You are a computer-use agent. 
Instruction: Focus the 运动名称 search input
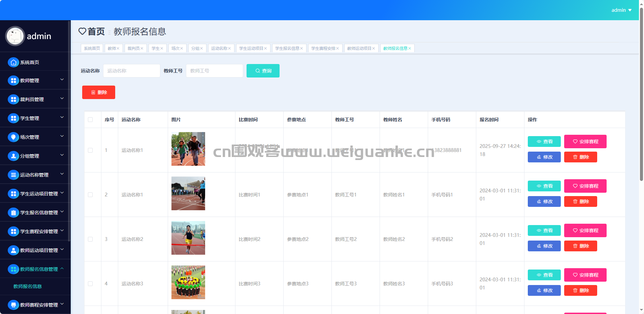(x=132, y=71)
